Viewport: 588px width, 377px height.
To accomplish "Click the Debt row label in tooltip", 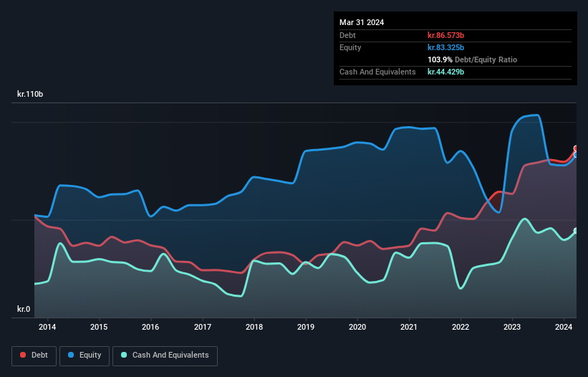I will [347, 35].
